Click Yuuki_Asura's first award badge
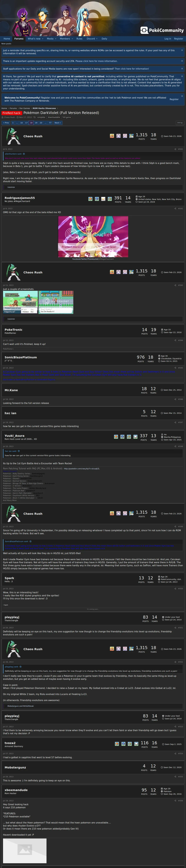This screenshot has width=186, height=868. point(116,437)
